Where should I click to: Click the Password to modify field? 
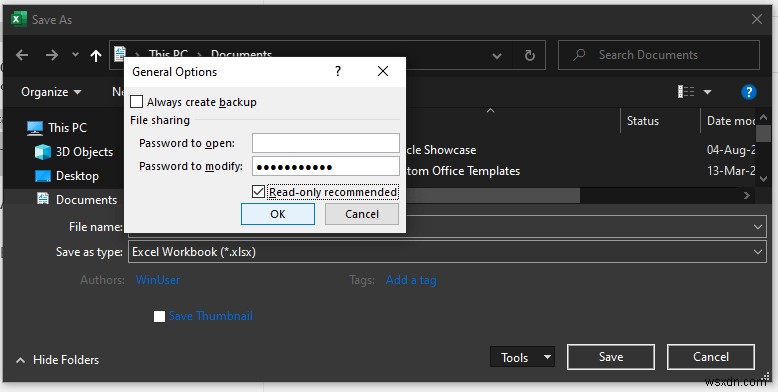pyautogui.click(x=325, y=166)
